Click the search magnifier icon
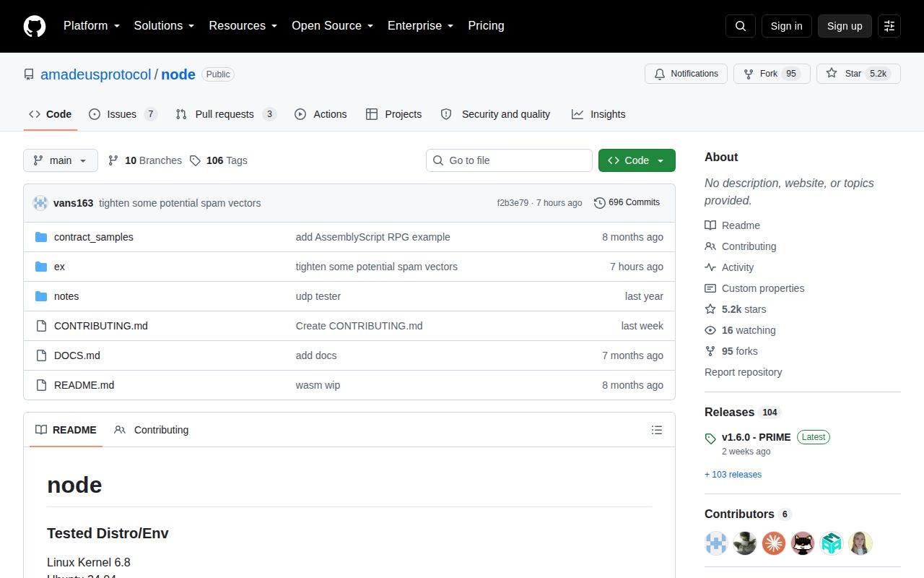924x578 pixels. point(741,26)
